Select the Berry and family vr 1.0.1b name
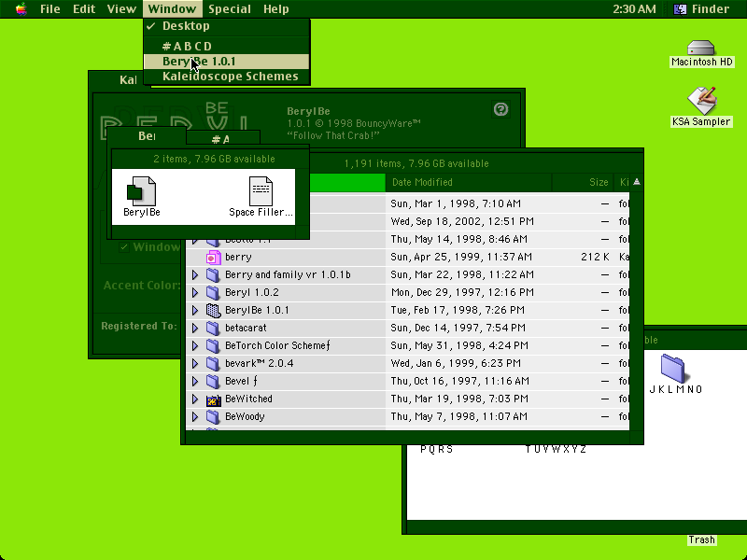 (x=288, y=274)
